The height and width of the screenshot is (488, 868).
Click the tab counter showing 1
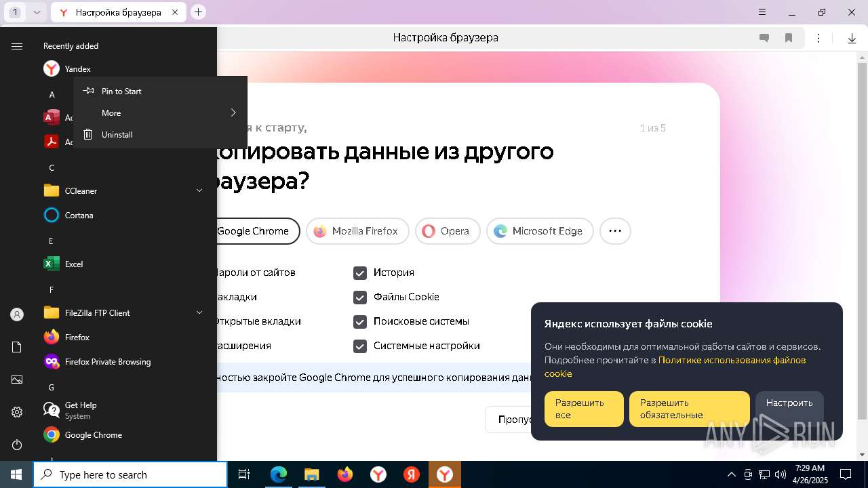coord(16,12)
